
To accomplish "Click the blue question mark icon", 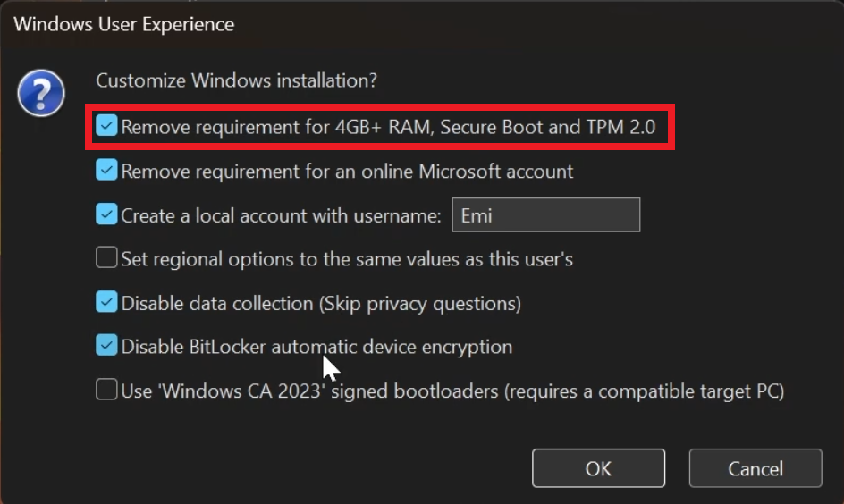I will click(41, 93).
